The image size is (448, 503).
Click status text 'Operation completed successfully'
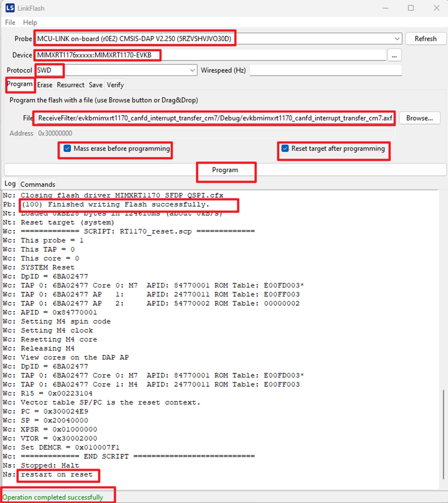tap(52, 497)
